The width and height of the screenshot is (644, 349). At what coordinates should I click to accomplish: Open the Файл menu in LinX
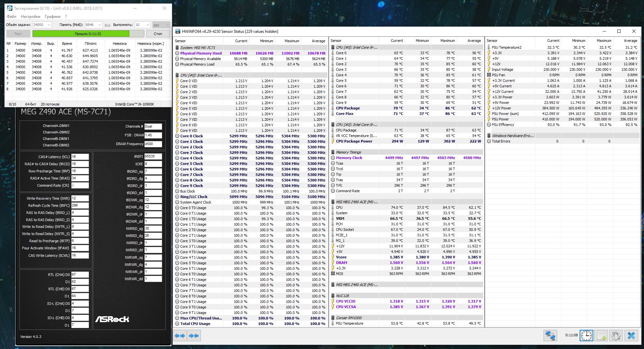[x=11, y=17]
